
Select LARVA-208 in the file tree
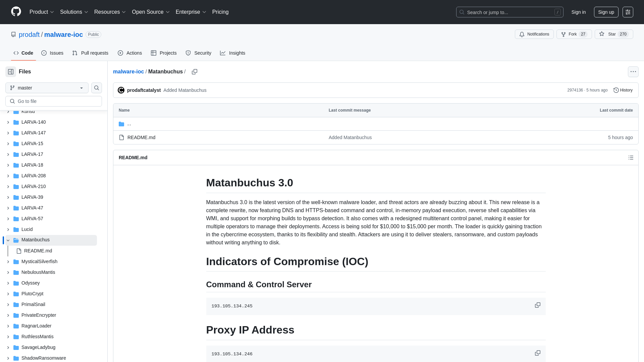coord(34,176)
